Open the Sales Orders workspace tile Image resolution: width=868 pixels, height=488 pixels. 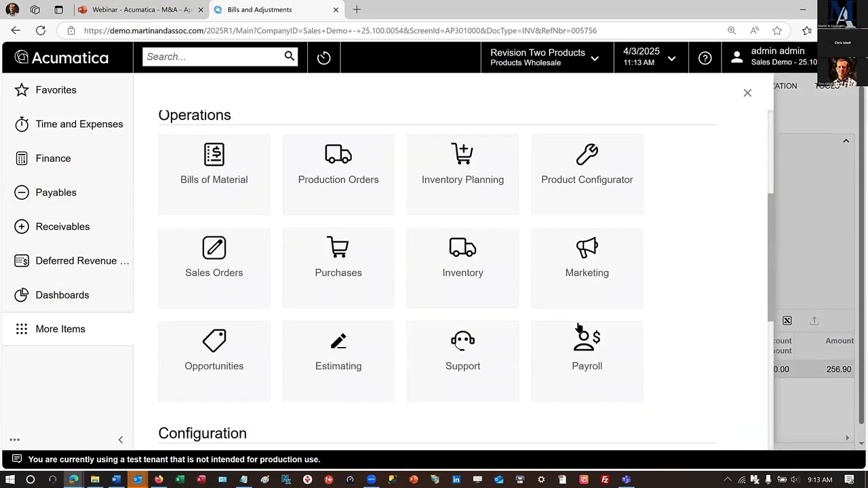[x=214, y=268]
